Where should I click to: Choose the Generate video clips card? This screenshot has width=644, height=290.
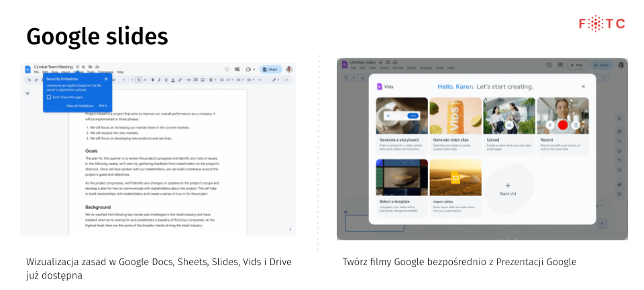455,126
